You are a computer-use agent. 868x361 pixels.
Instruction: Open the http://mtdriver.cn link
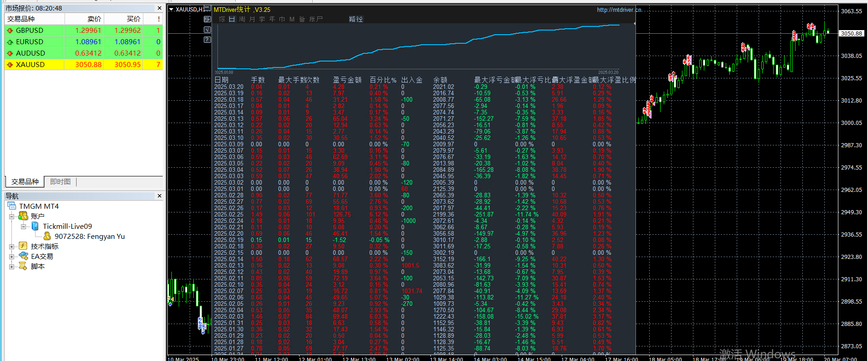(x=619, y=10)
